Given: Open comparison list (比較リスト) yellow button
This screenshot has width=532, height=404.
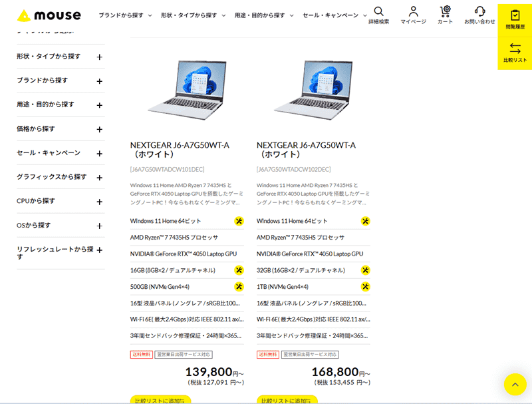Looking at the screenshot, I should pos(515,53).
